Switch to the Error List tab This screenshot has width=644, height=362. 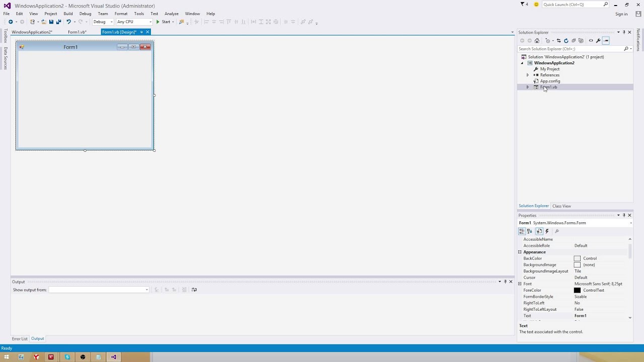[x=20, y=339]
